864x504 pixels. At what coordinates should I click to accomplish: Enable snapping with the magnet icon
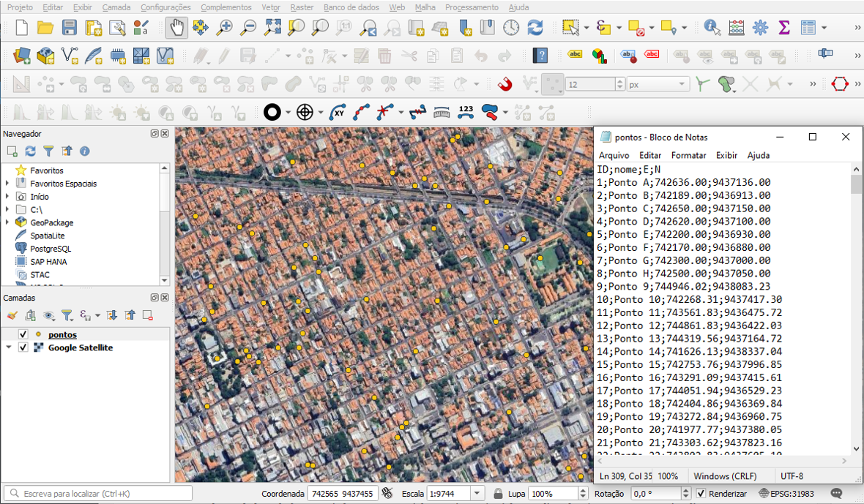click(504, 84)
